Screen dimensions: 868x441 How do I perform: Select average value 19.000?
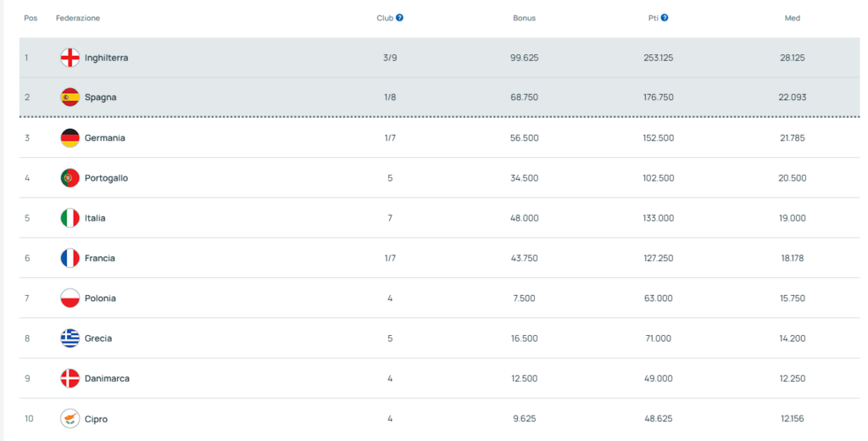(x=793, y=218)
